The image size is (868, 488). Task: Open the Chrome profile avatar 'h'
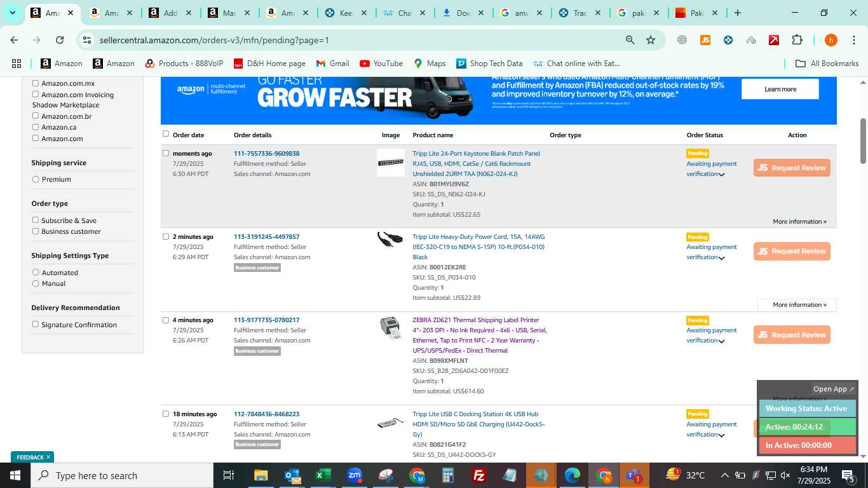[831, 40]
